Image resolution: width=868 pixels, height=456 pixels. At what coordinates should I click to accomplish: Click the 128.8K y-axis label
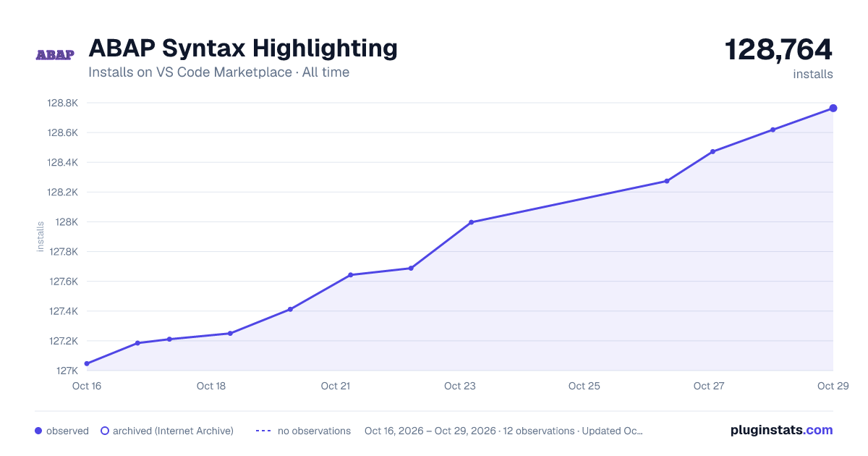tap(63, 103)
